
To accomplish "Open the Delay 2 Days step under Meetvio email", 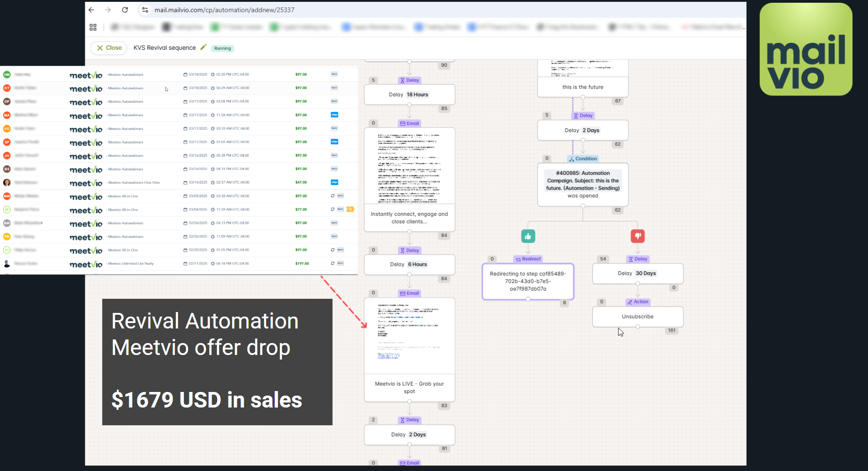I will 409,434.
